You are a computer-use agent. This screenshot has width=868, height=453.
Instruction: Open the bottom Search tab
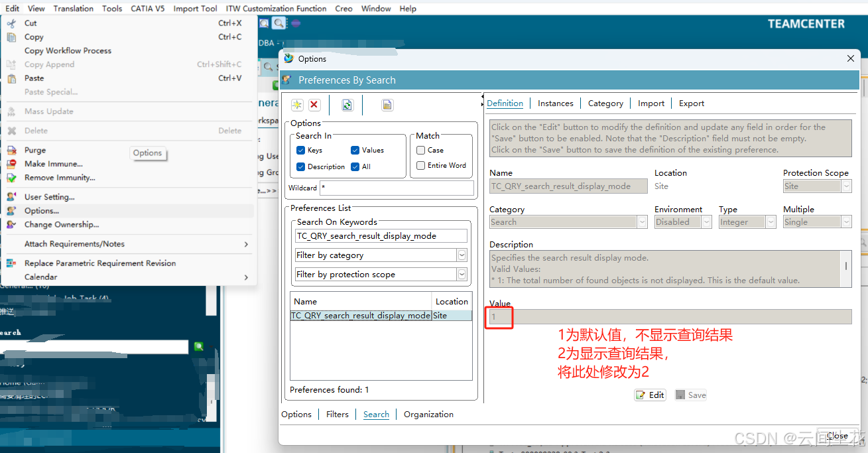[x=376, y=415]
